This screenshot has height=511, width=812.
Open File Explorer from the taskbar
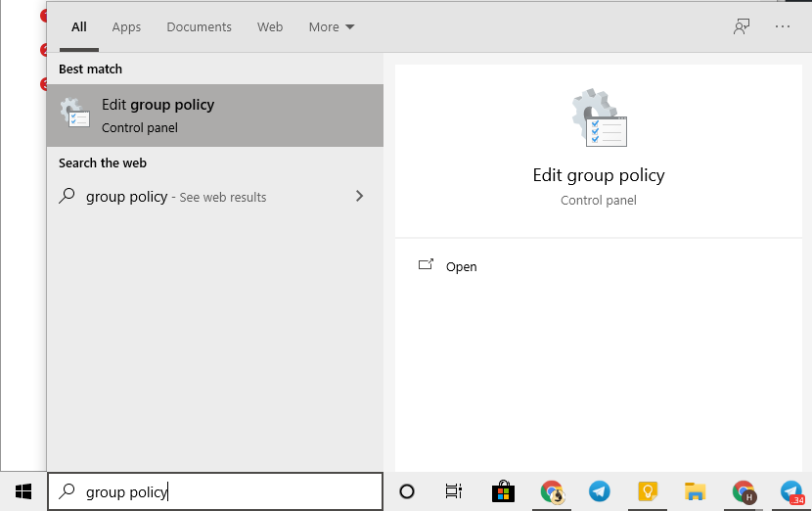[x=695, y=491]
